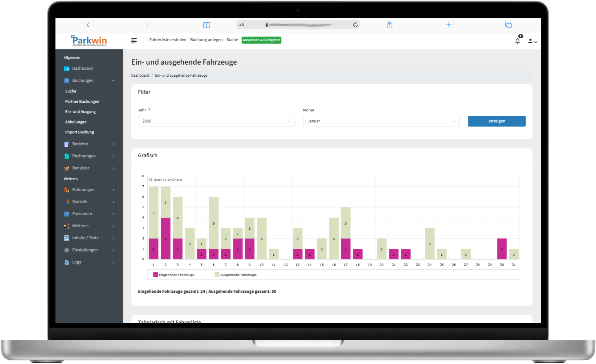Screen dimensions: 596x364
Task: Open the Monat dropdown showing Januar
Action: pos(381,121)
